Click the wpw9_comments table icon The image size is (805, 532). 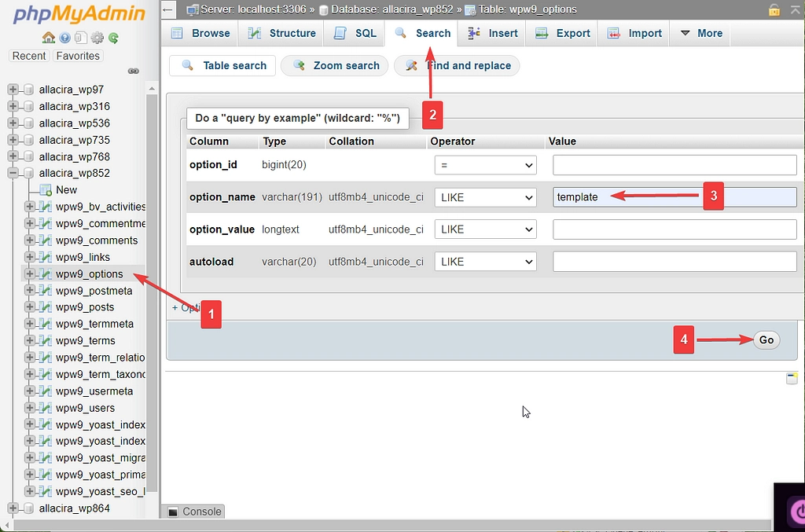pos(46,240)
